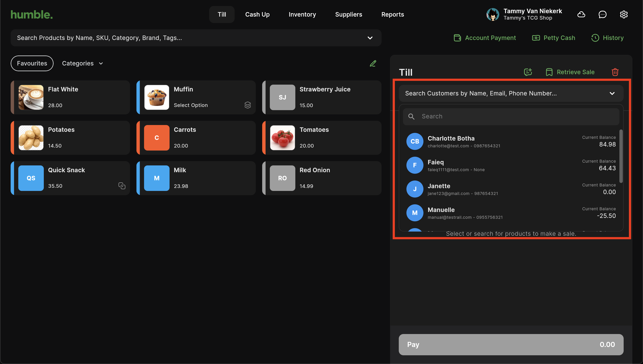Click the customer list scrollbar
The image size is (643, 364).
(621, 156)
